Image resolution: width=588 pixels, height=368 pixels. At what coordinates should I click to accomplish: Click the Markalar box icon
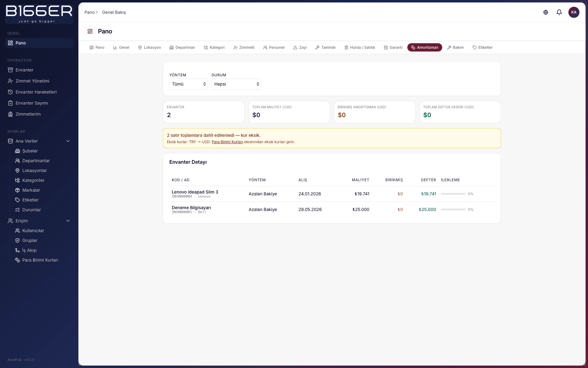tap(17, 190)
